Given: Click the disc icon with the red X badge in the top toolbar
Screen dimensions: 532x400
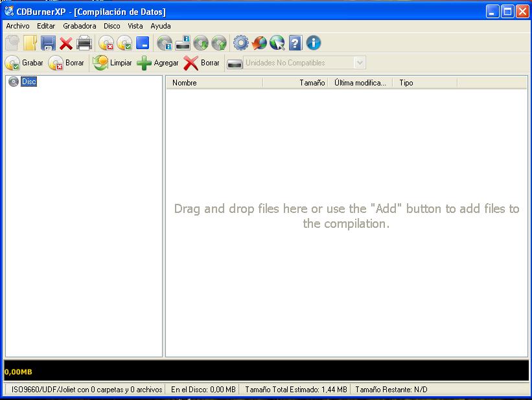Looking at the screenshot, I should tap(106, 43).
